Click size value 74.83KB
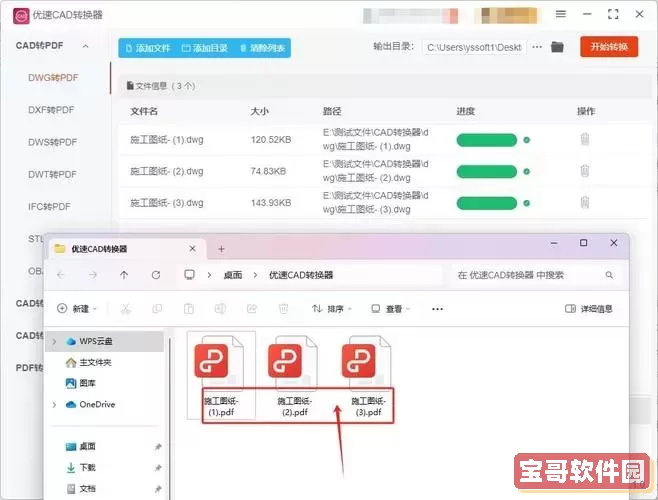658x500 pixels. 268,171
